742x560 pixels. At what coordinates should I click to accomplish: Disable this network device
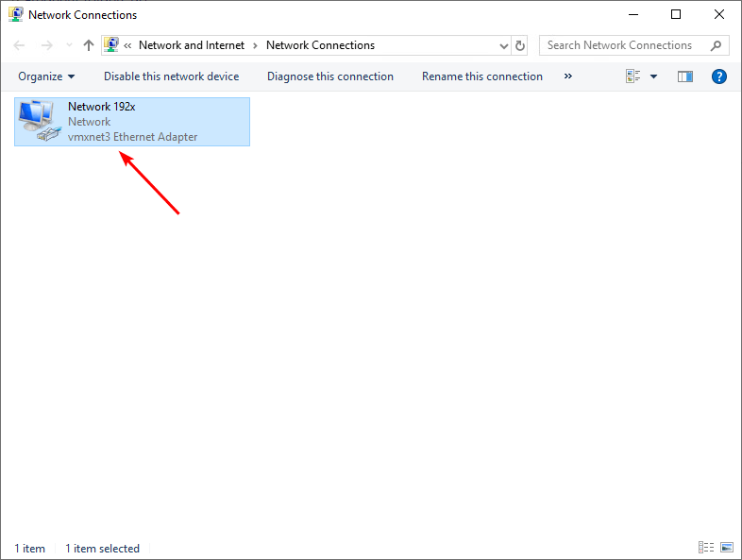pyautogui.click(x=171, y=76)
